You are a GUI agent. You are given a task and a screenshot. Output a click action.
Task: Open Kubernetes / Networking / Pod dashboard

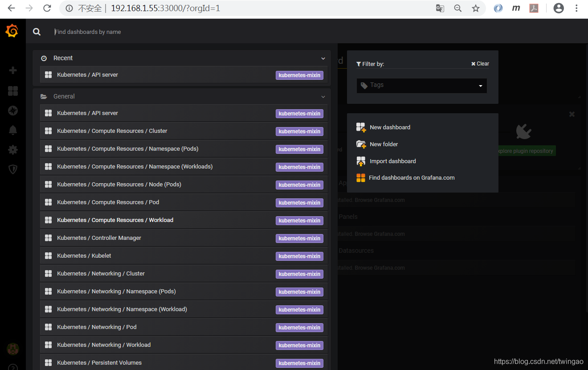click(184, 327)
